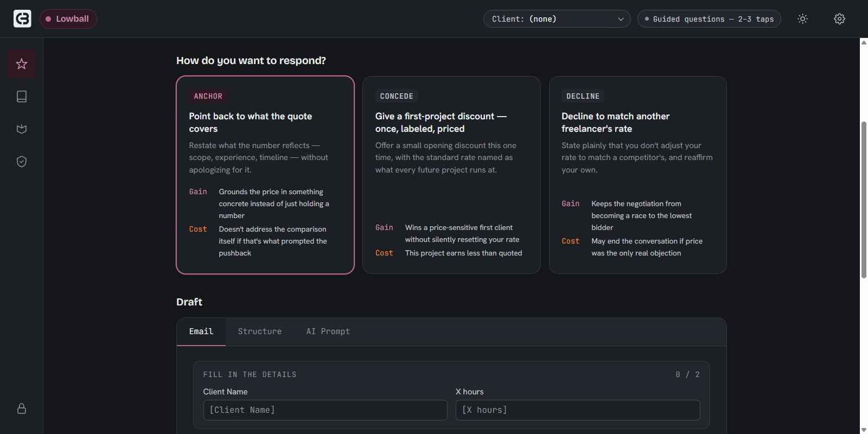The image size is (868, 434).
Task: Open the star favorites sidebar icon
Action: [x=22, y=64]
